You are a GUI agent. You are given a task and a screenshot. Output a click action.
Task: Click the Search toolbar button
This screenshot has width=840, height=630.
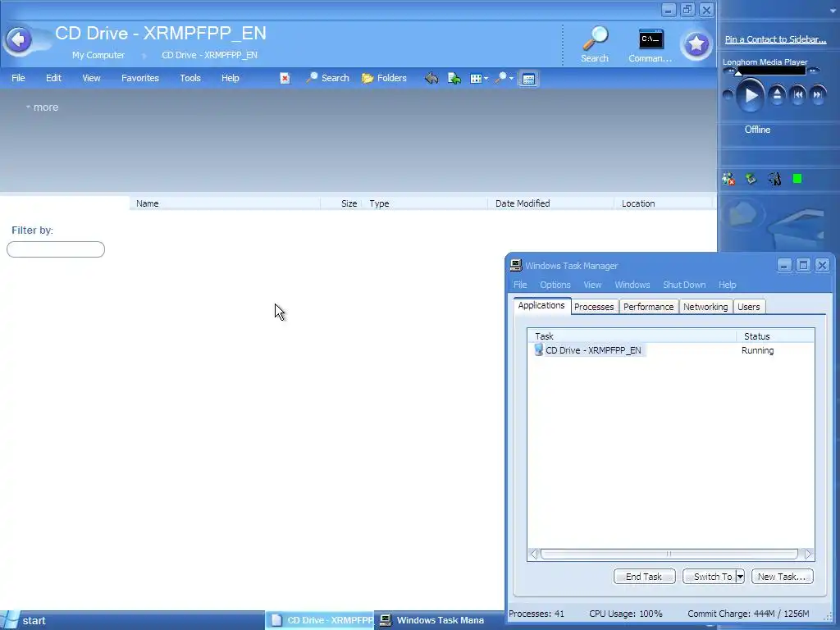(327, 78)
